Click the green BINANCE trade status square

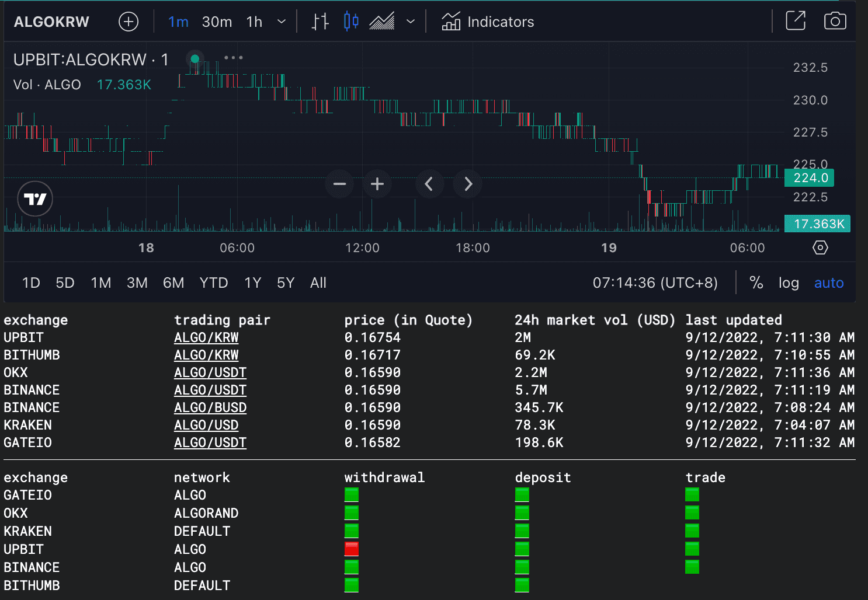tap(692, 567)
